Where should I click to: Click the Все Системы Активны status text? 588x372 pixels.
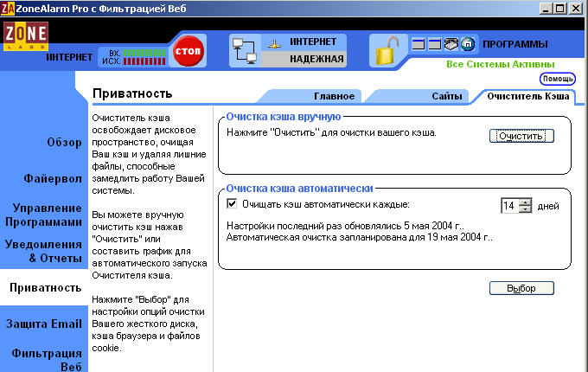click(x=501, y=64)
